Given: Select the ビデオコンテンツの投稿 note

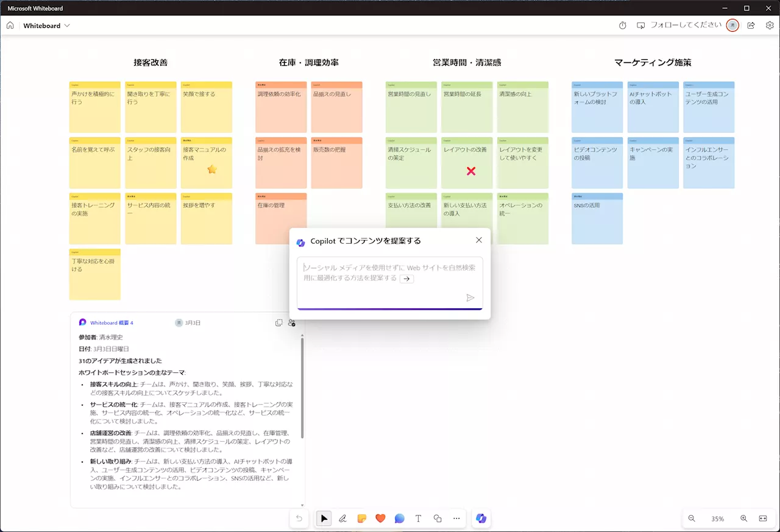Looking at the screenshot, I should (597, 163).
